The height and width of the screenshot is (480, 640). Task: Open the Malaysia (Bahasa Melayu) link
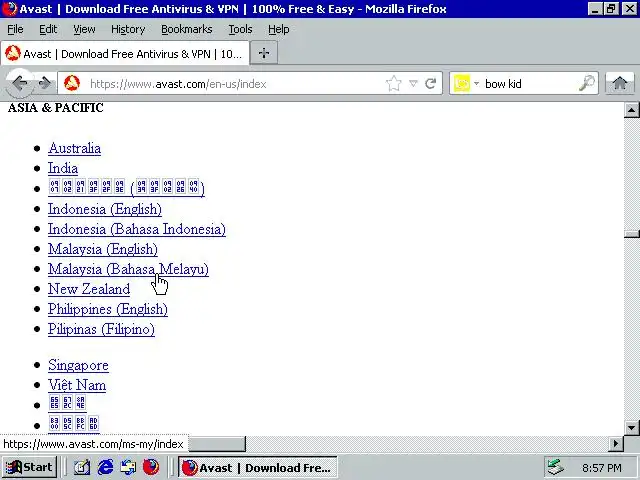128,269
